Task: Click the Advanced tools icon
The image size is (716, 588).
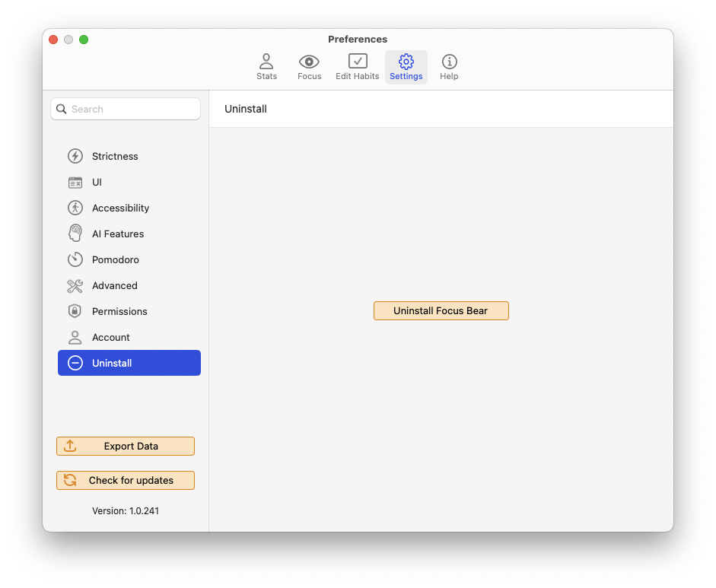Action: tap(75, 286)
